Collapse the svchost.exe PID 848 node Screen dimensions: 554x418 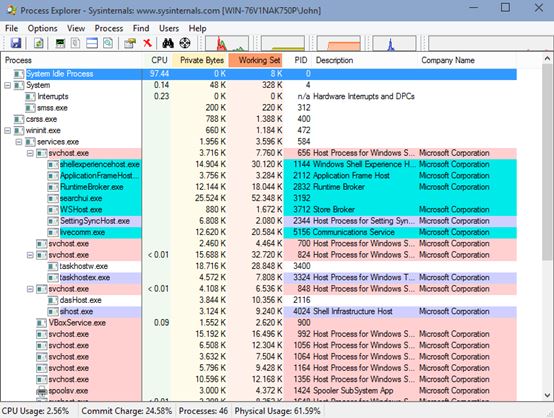pyautogui.click(x=30, y=289)
